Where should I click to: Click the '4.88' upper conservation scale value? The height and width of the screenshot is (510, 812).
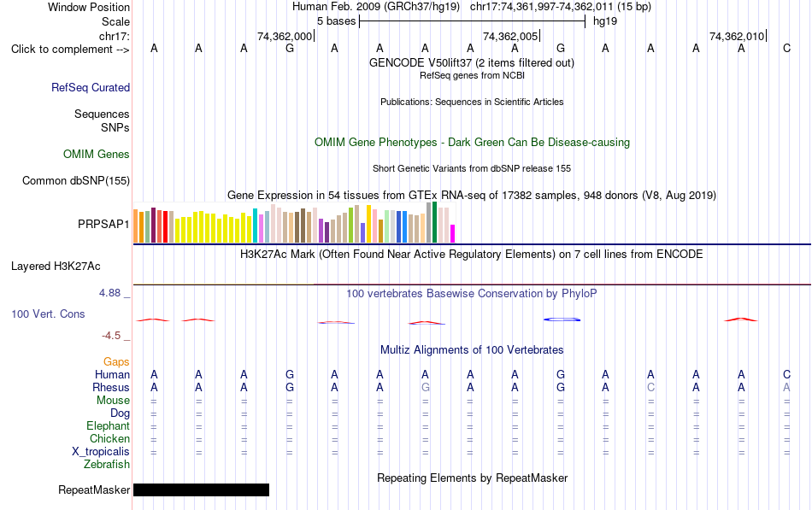coord(110,293)
